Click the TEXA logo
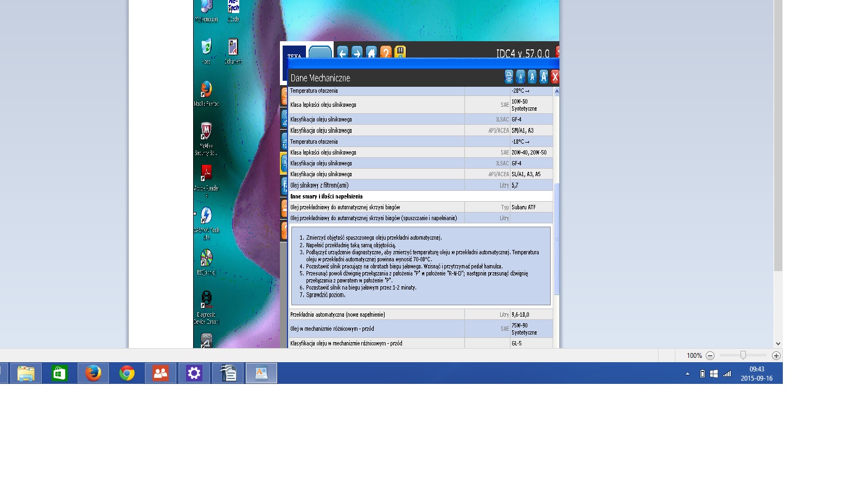Viewport: 868px width, 488px height. [x=294, y=54]
